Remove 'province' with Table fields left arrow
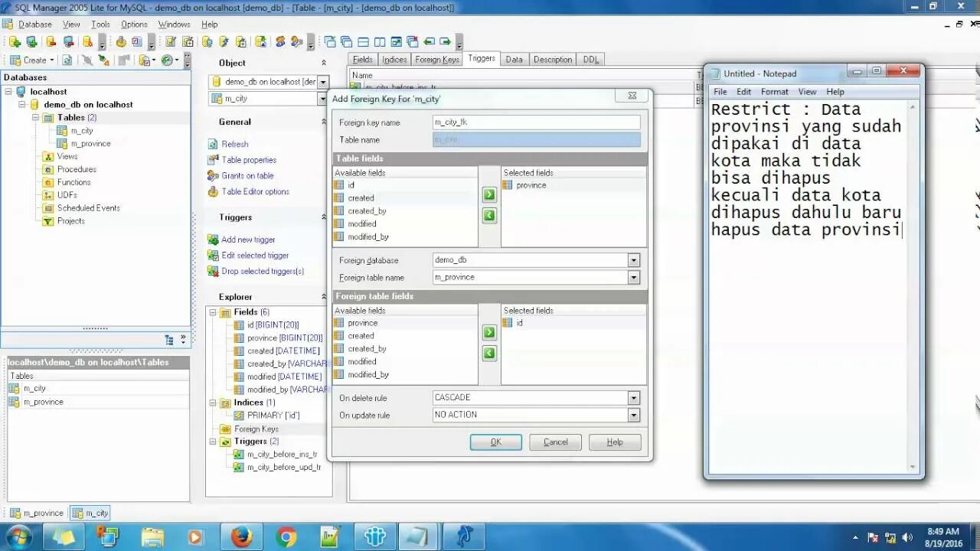980x551 pixels. click(489, 216)
